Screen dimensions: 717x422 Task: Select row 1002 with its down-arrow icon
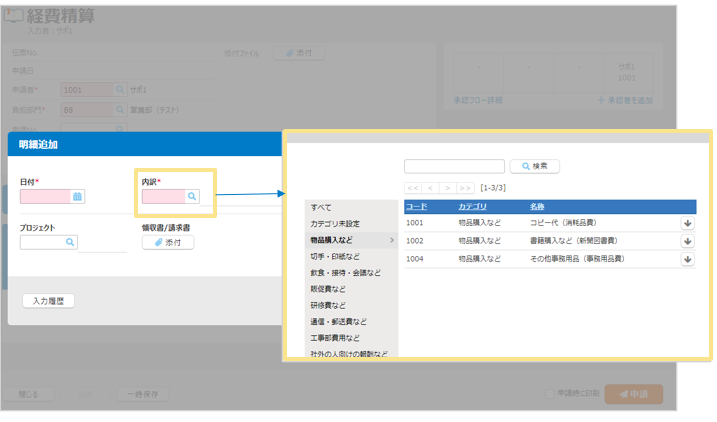tap(687, 241)
